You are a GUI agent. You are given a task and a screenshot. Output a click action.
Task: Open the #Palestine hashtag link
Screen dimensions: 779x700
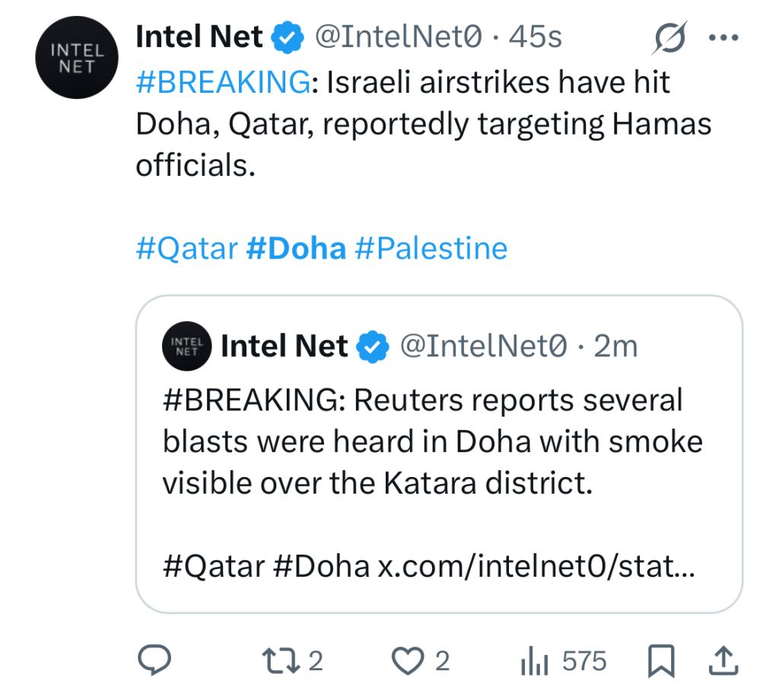[431, 248]
